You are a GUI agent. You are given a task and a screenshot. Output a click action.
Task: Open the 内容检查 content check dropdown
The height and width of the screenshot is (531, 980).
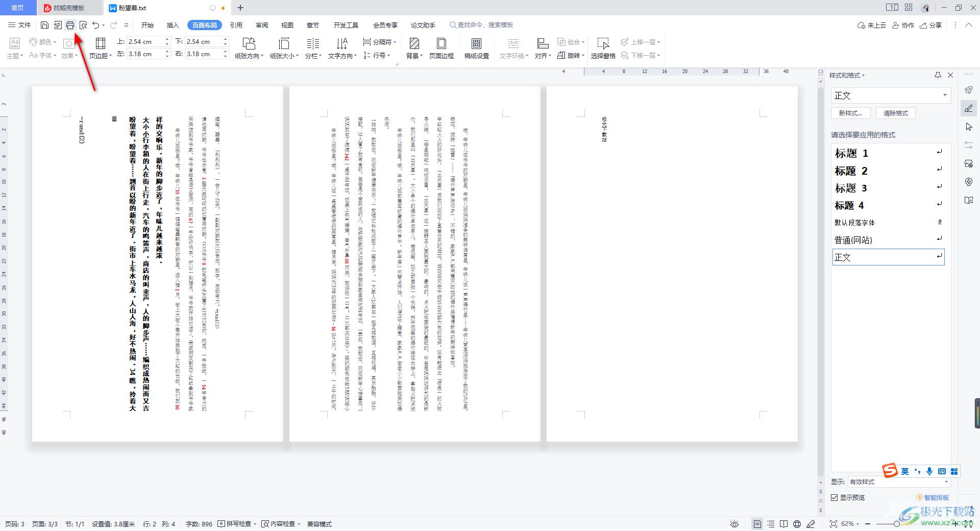point(281,524)
